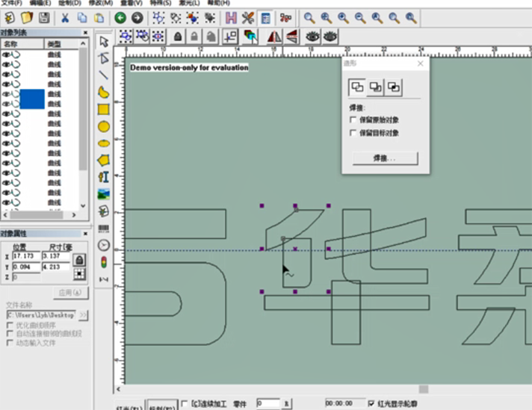
Task: Click the scissors cut icon
Action: coord(66,17)
